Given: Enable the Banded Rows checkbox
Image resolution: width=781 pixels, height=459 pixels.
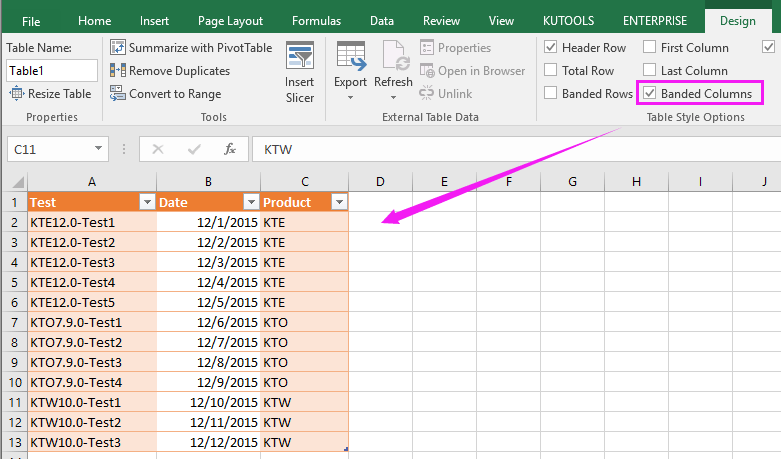Looking at the screenshot, I should click(x=551, y=93).
